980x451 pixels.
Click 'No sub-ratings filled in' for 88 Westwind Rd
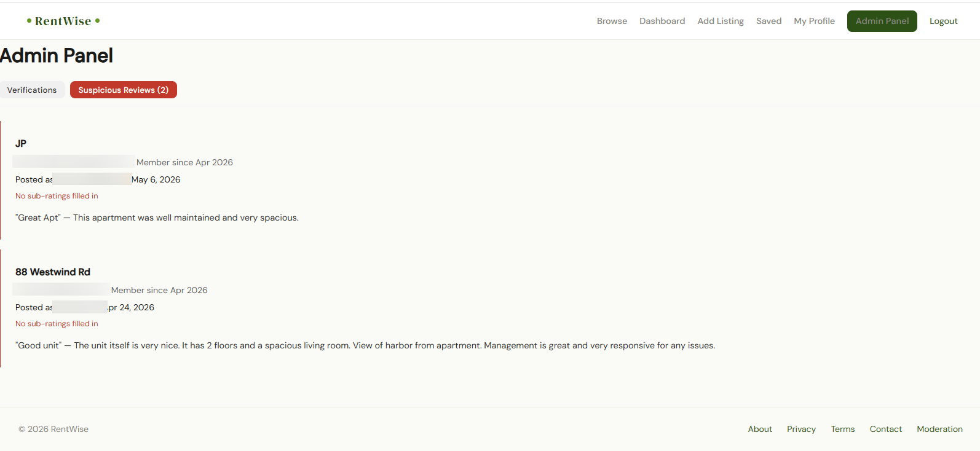point(57,324)
